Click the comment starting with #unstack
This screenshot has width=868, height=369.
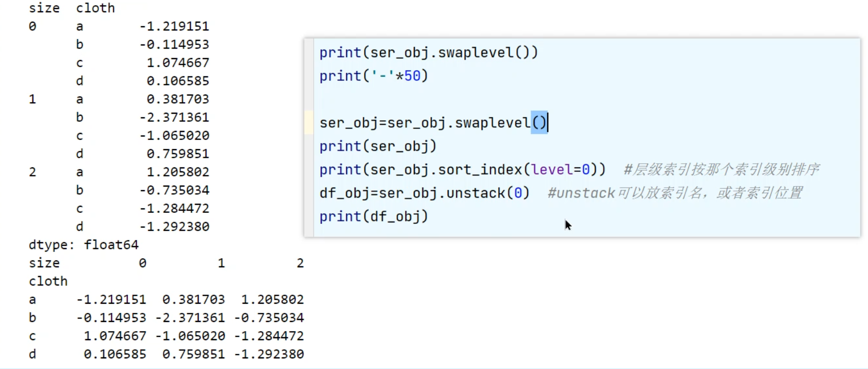(675, 193)
